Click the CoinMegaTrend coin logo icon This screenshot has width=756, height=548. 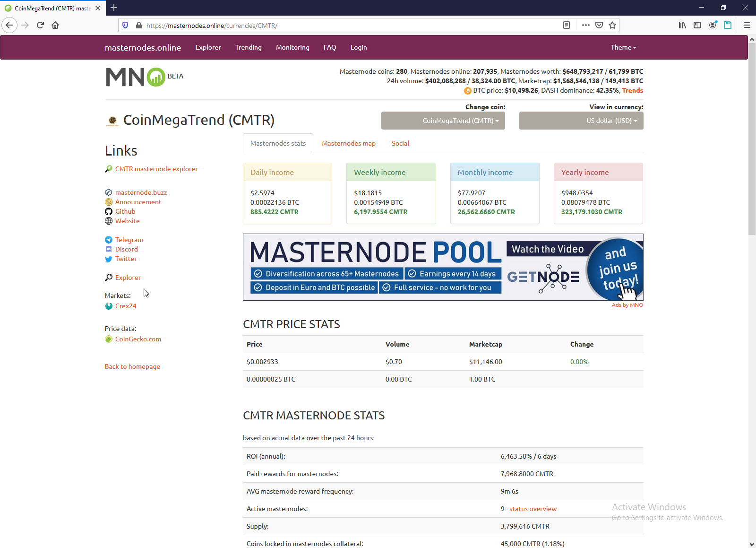(x=112, y=121)
